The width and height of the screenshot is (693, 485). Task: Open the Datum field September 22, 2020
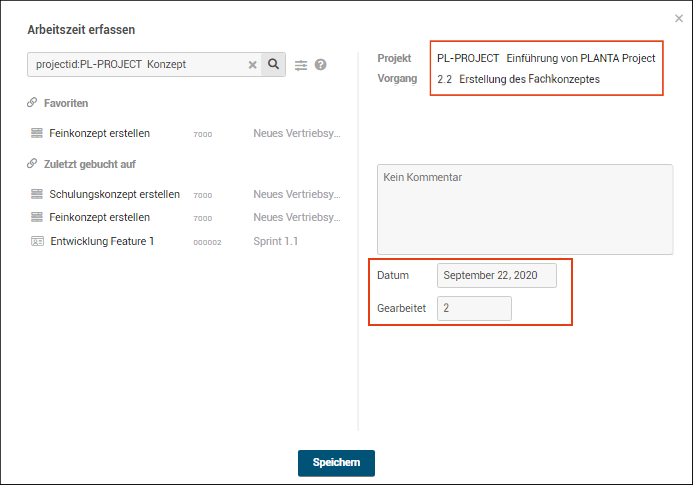tap(497, 275)
